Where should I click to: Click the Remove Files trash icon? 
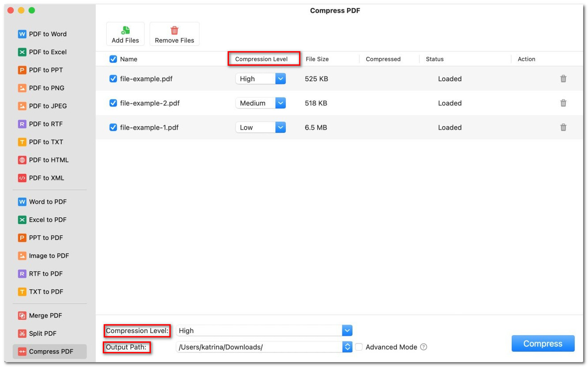(174, 30)
